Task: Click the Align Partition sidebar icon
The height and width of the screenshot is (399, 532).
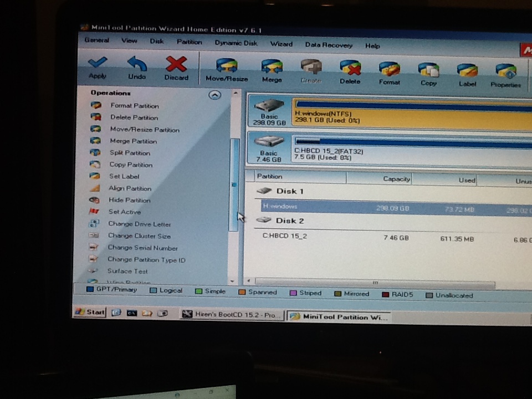Action: click(x=95, y=188)
